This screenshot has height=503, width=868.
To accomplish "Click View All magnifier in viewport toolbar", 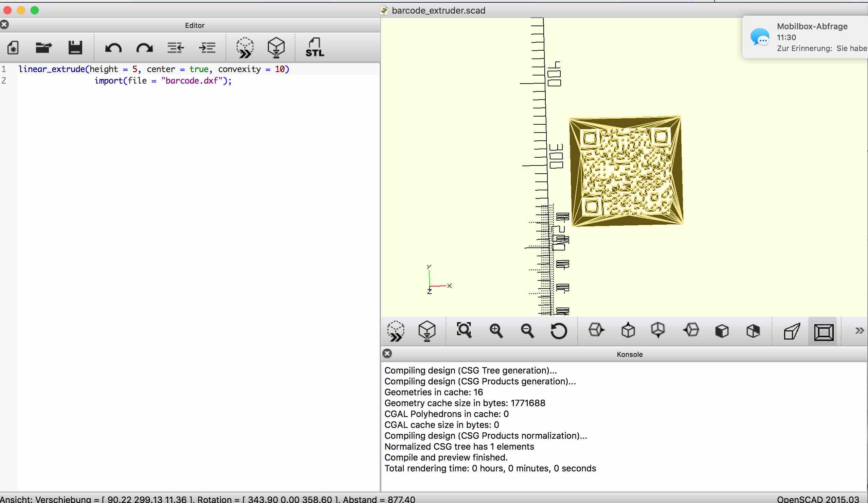I will (464, 331).
